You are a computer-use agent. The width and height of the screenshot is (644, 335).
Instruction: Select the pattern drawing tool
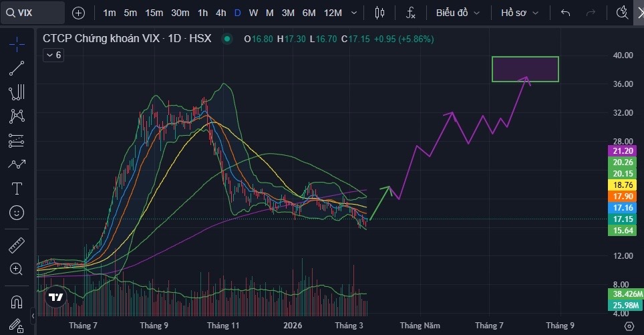coord(17,116)
